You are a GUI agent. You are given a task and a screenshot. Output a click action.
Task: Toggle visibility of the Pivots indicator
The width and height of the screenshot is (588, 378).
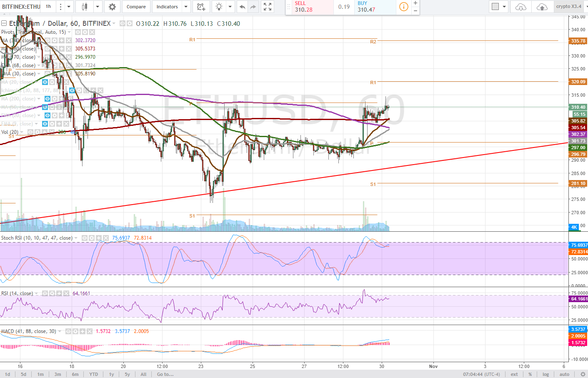tap(78, 32)
